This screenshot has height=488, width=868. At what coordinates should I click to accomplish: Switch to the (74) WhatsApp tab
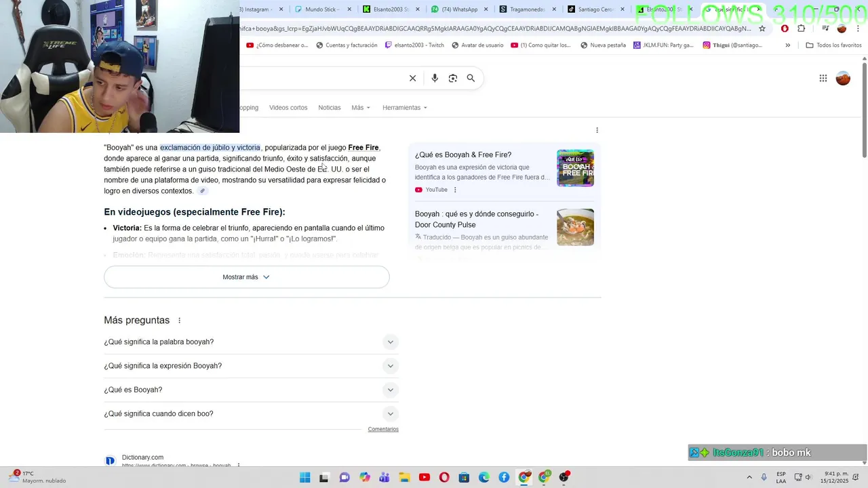(459, 9)
